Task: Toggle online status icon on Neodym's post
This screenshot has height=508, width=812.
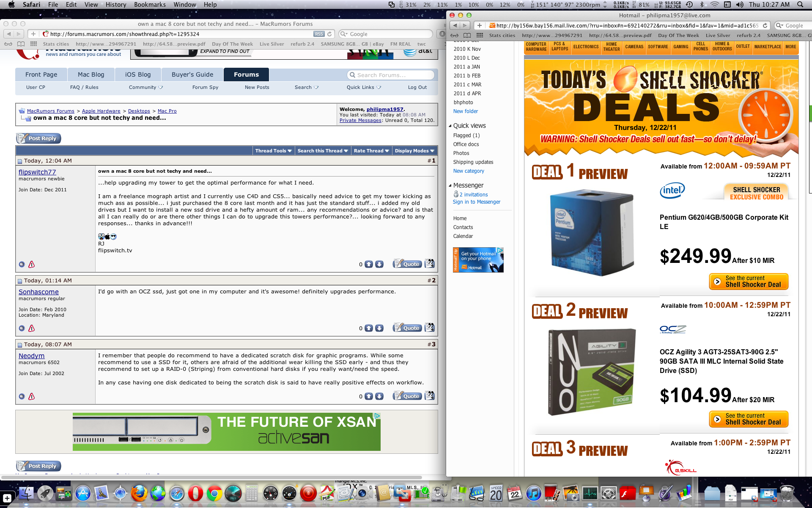Action: pyautogui.click(x=22, y=397)
